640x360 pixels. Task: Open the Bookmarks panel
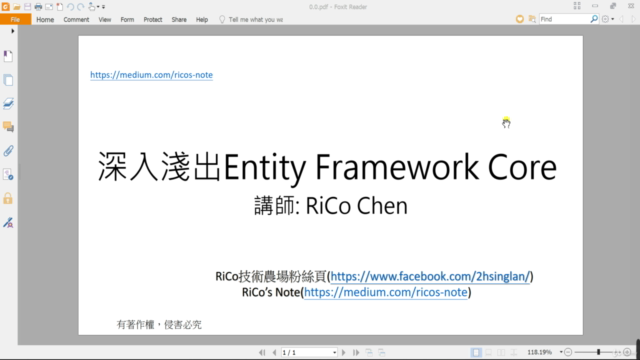click(x=8, y=56)
